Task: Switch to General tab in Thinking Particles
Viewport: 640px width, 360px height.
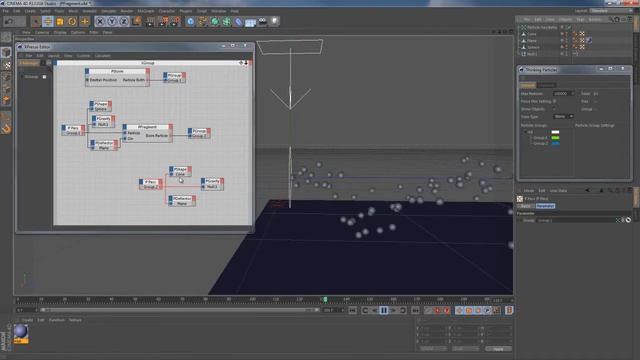Action: [x=527, y=85]
